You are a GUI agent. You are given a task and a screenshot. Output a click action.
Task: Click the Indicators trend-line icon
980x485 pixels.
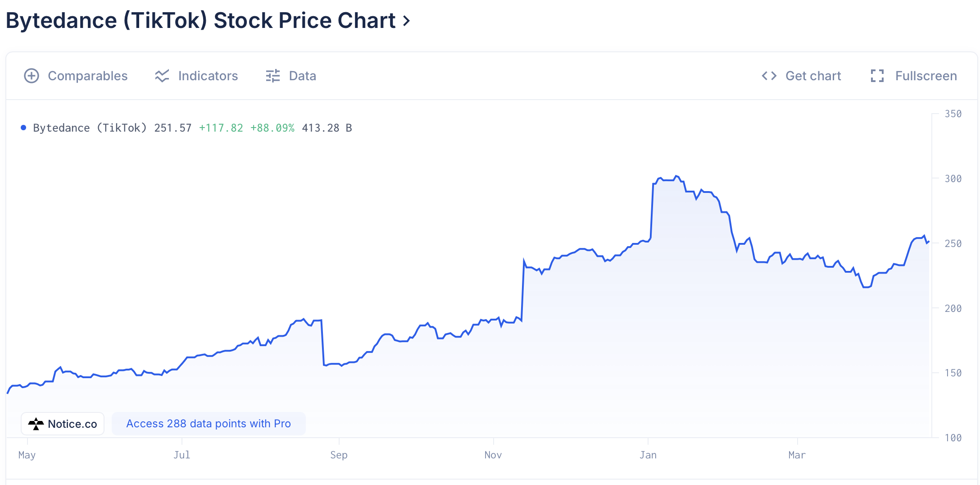[162, 76]
